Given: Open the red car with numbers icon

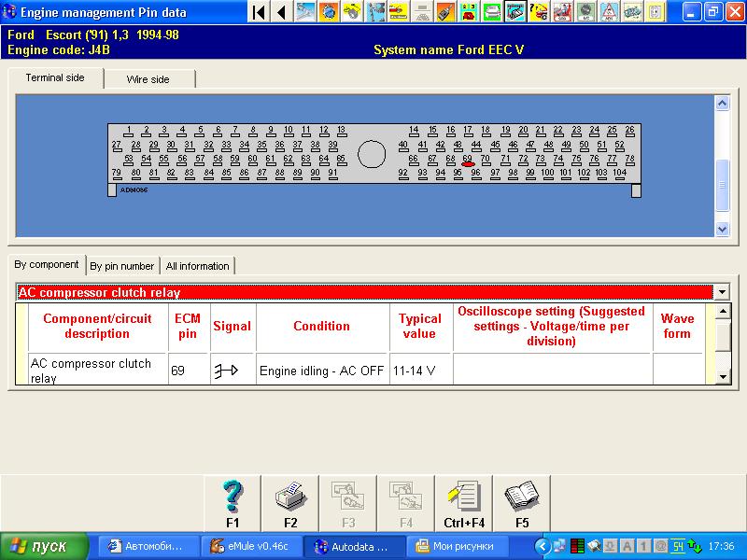Looking at the screenshot, I should 469,12.
